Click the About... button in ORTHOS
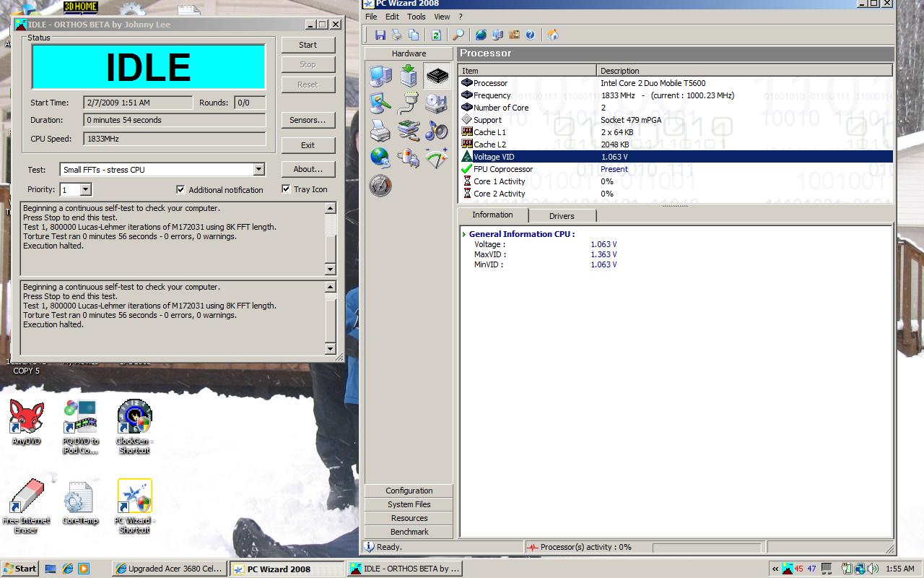924x578 pixels. point(308,169)
